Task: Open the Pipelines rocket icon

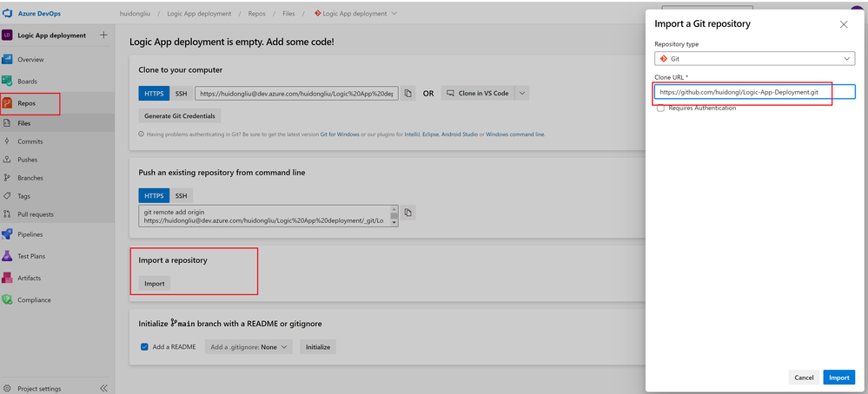Action: (x=7, y=234)
